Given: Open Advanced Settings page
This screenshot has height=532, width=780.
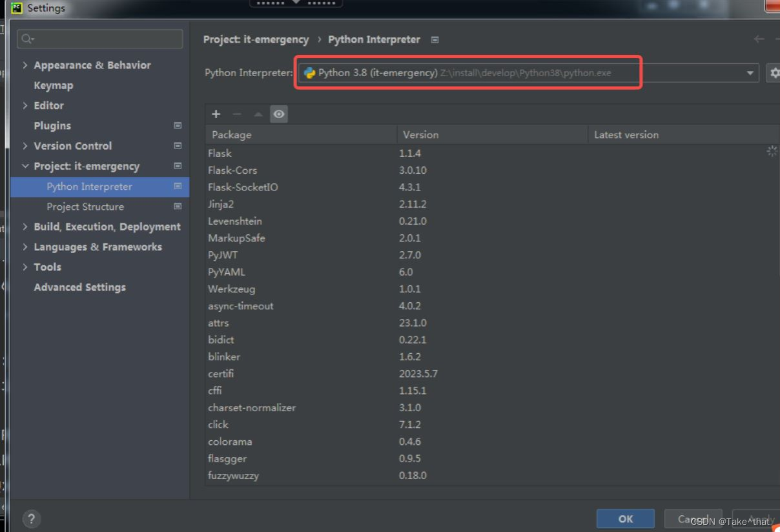Looking at the screenshot, I should 79,287.
